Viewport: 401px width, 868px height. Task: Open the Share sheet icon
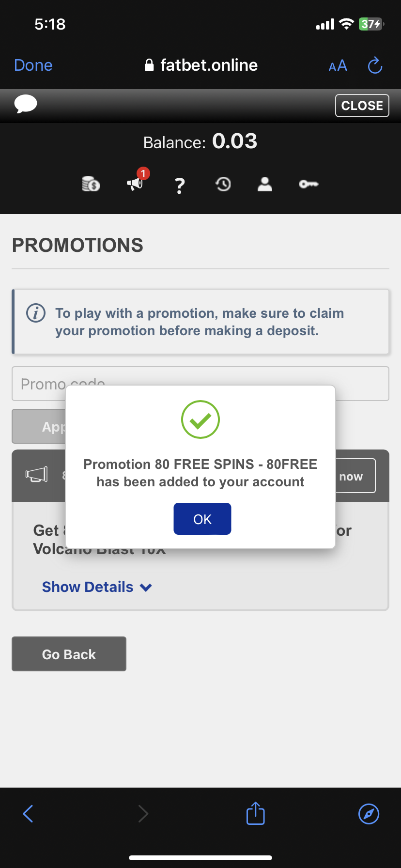tap(255, 814)
